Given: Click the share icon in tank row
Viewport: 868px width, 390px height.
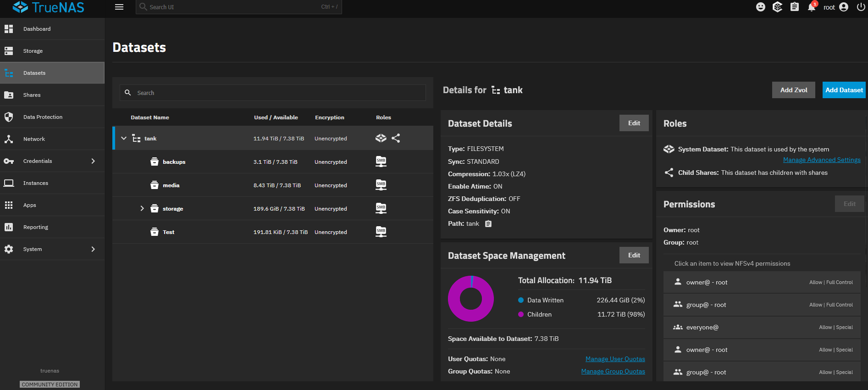Looking at the screenshot, I should (x=396, y=138).
